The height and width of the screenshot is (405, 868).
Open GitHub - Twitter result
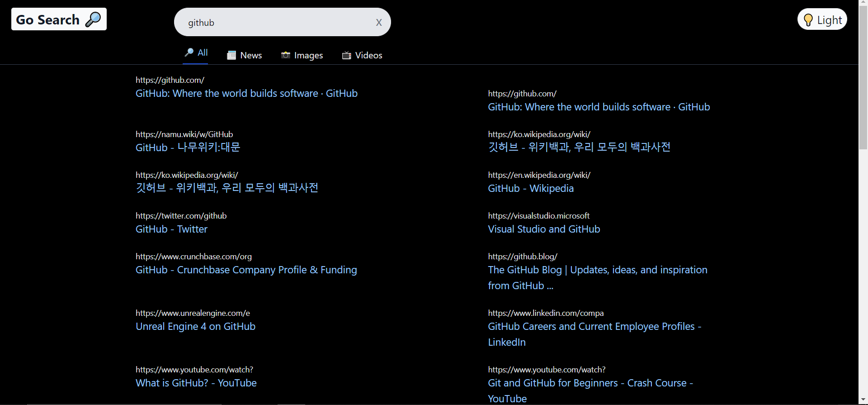pyautogui.click(x=171, y=229)
